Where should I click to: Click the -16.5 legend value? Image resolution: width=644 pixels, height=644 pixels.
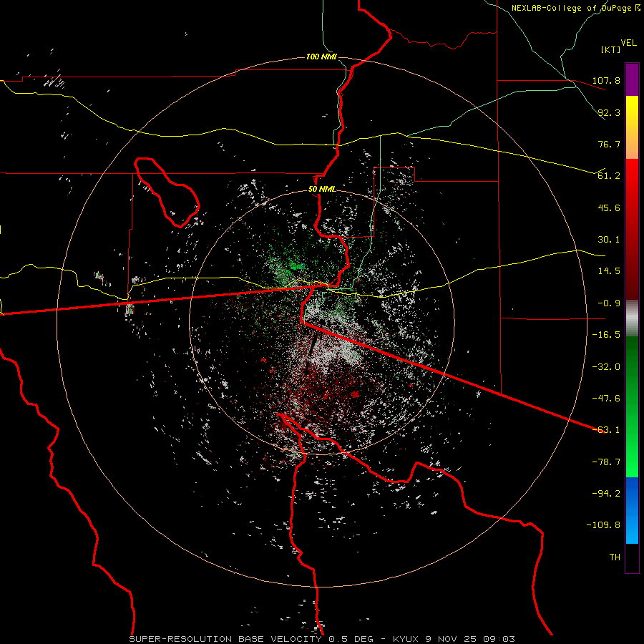[606, 335]
